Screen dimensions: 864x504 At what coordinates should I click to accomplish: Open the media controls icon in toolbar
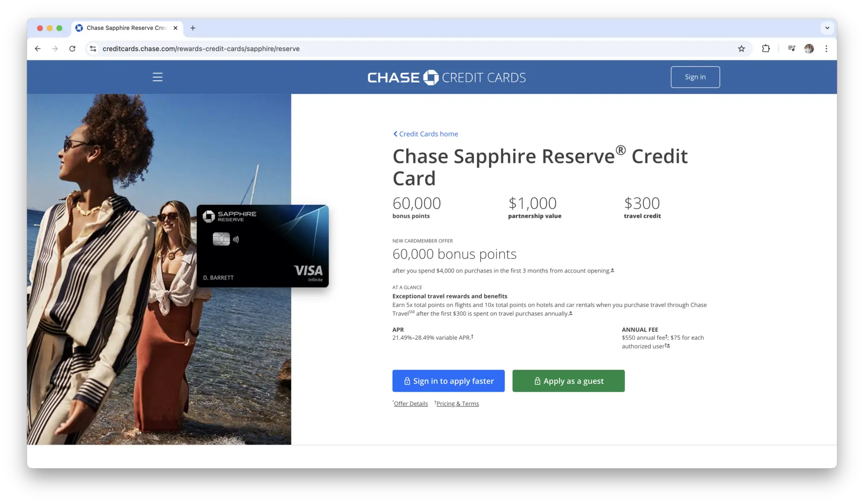791,49
